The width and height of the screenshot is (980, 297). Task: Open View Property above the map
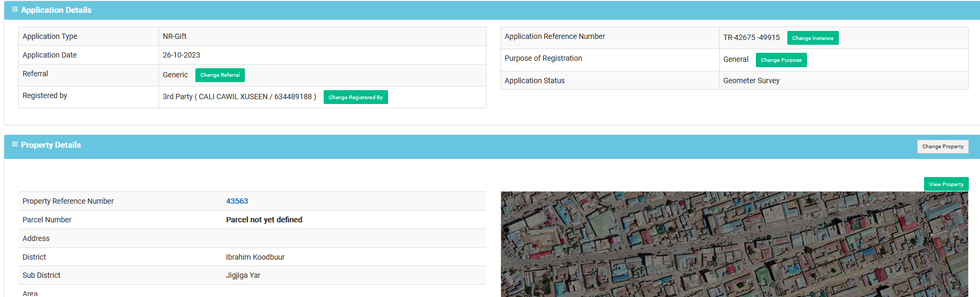click(x=946, y=184)
